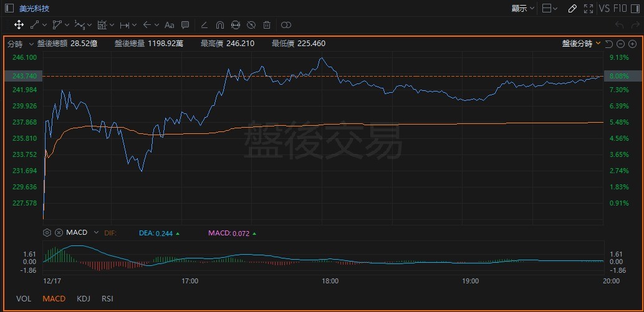
Task: Switch to the VOL indicator tab
Action: click(24, 298)
